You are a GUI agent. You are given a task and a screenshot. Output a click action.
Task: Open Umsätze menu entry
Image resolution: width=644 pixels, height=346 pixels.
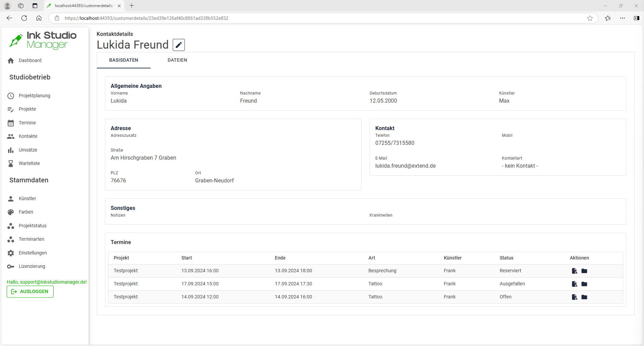(28, 150)
